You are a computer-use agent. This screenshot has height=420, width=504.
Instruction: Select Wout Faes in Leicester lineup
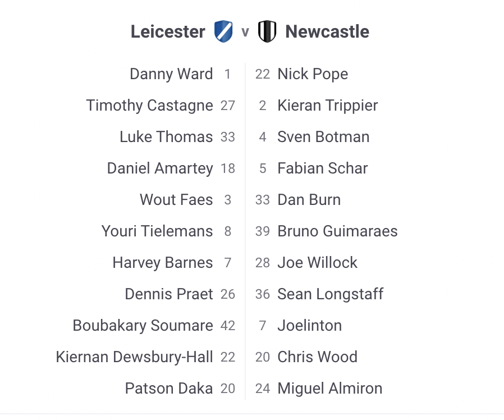(176, 200)
